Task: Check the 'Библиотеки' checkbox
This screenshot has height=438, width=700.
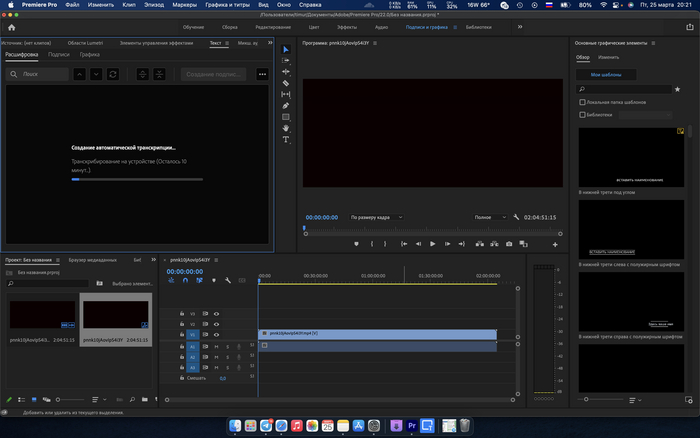Action: [x=583, y=114]
